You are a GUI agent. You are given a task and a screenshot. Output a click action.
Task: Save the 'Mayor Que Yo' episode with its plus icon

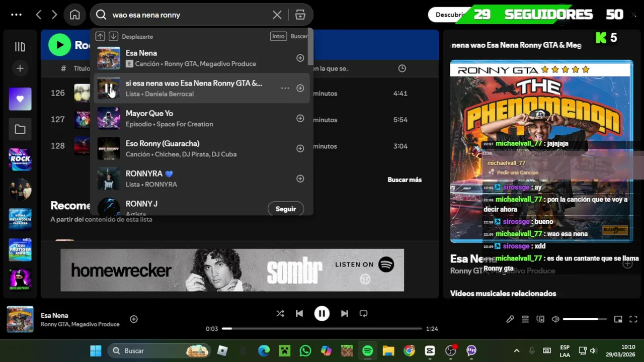(x=300, y=118)
